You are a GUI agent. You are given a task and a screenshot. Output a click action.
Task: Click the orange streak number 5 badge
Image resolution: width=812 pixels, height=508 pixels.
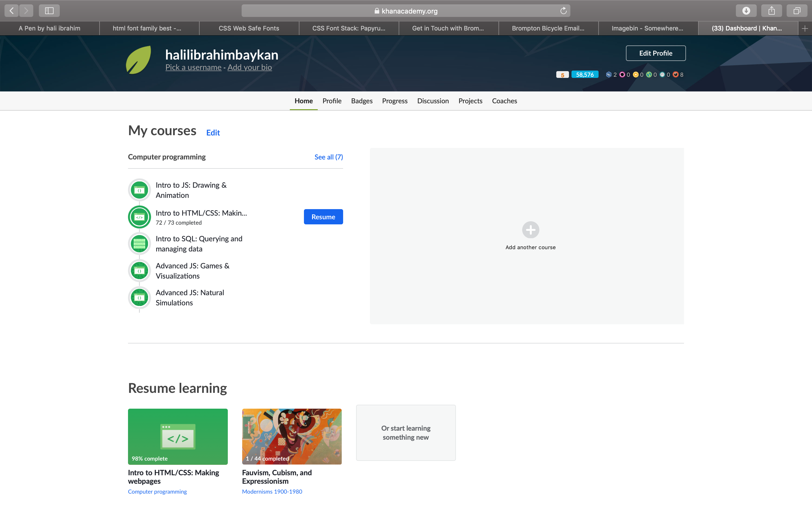pos(562,75)
